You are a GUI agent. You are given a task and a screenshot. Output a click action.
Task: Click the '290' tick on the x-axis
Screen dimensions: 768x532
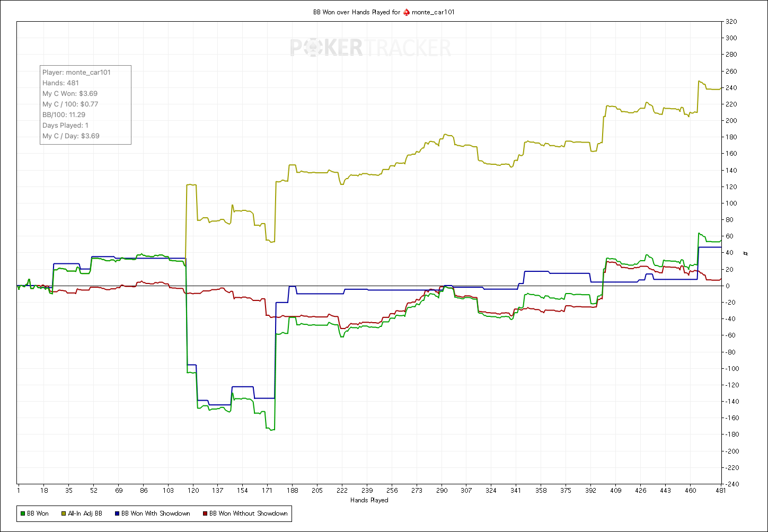pos(442,491)
